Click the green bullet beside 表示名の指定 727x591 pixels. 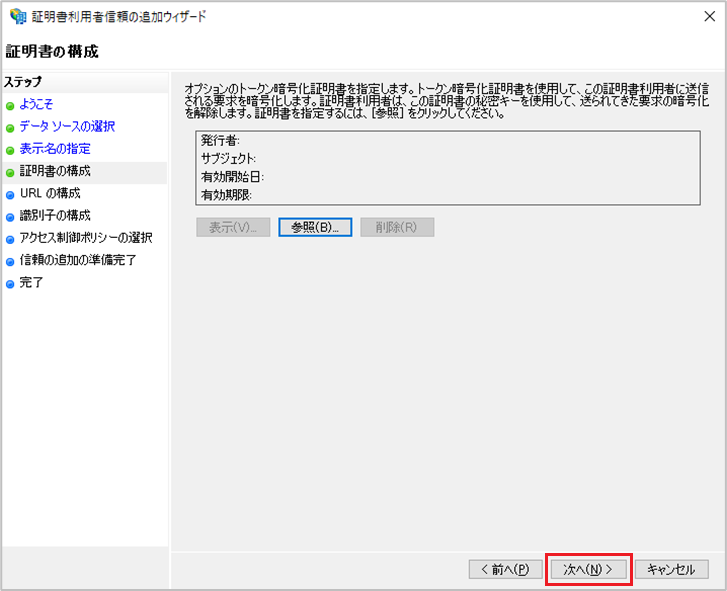(10, 151)
